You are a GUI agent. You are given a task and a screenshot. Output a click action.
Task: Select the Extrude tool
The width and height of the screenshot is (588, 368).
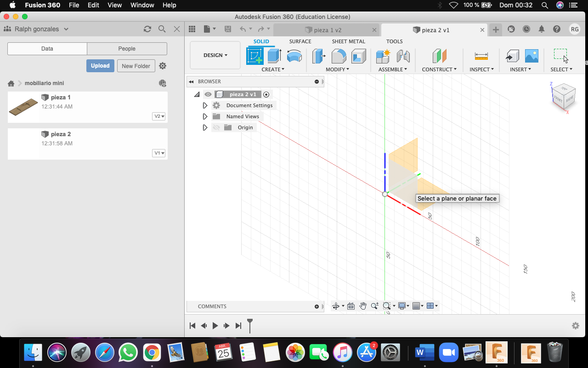pos(274,56)
